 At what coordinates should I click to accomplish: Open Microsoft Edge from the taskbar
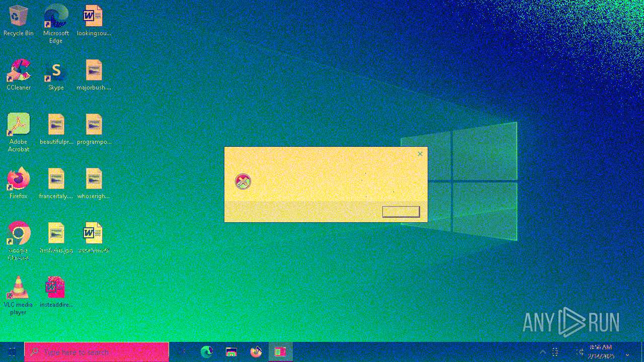coord(207,352)
